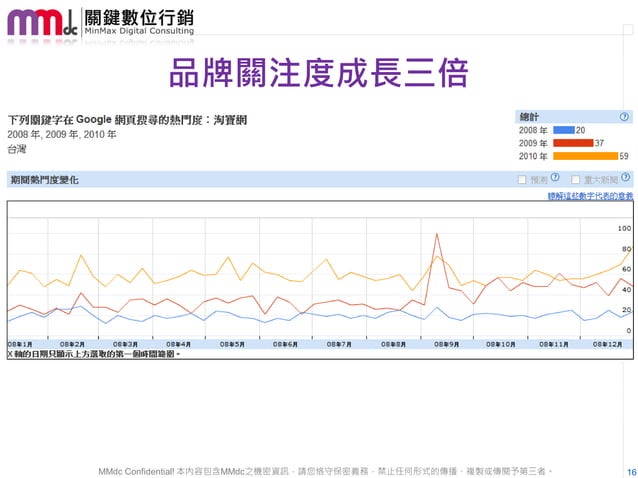
Task: Click the 台灣 region label
Action: click(x=17, y=149)
